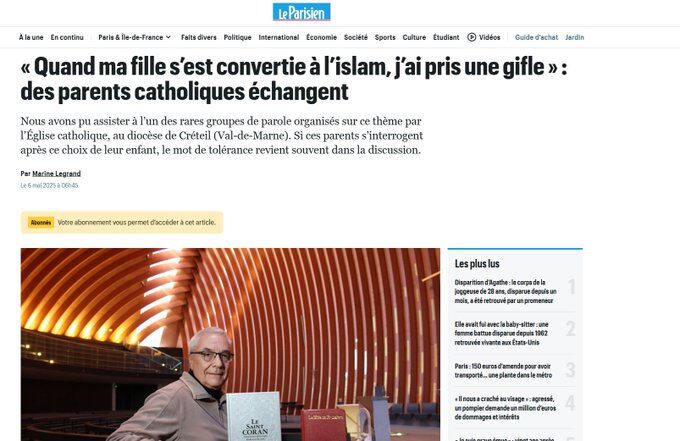Screen dimensions: 680x441
Task: Expand the Paris & Île-de-France dropdown chevron
Action: click(168, 37)
